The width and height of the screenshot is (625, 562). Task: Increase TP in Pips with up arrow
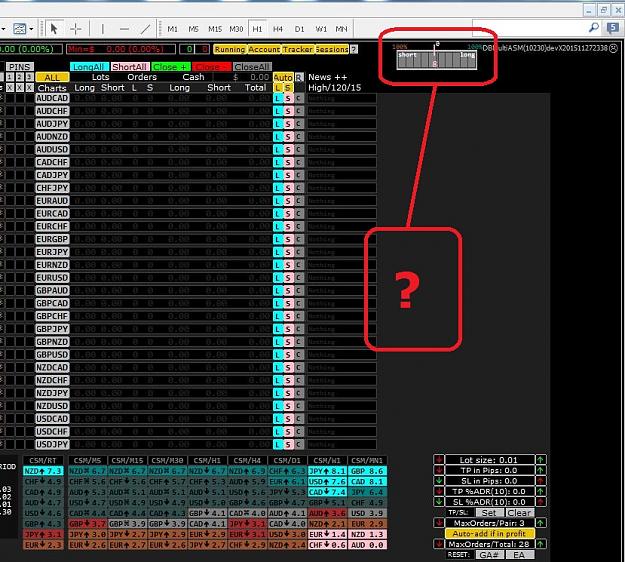(x=540, y=470)
